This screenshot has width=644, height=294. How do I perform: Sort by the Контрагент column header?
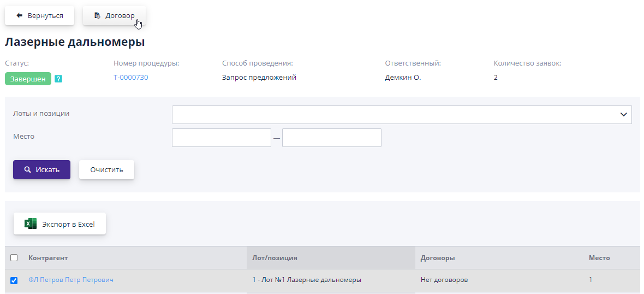coord(48,258)
